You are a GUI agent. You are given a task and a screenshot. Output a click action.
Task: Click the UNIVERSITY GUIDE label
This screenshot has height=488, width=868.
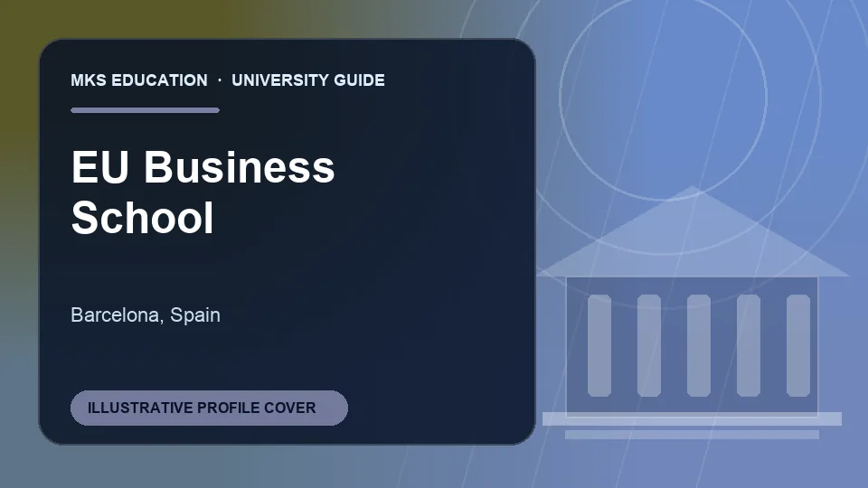coord(308,80)
